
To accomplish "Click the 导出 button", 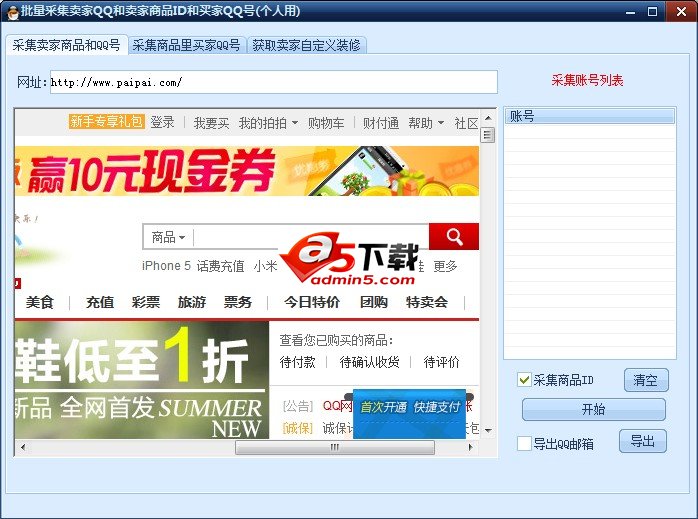I will [642, 441].
